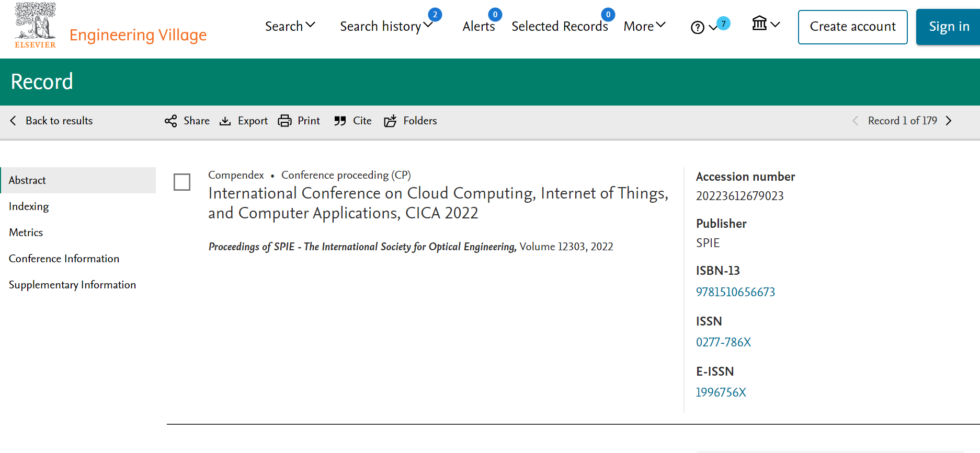This screenshot has width=980, height=453.
Task: Click the Back to results arrow
Action: (x=14, y=121)
